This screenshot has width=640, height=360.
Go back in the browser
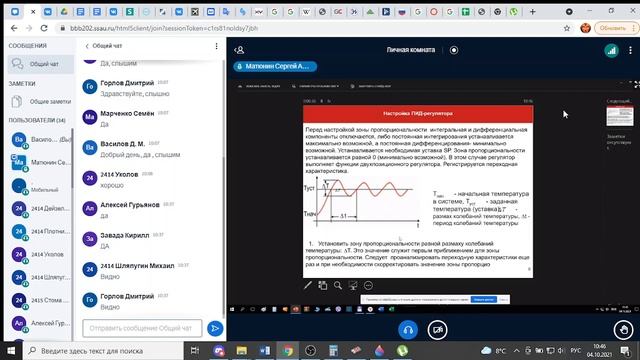(x=14, y=28)
